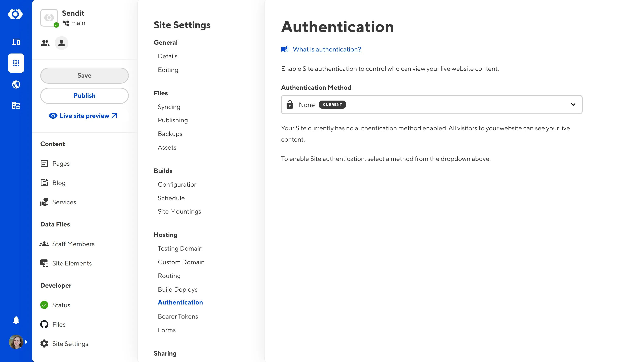Click the CloudCannon logo icon

tap(15, 14)
